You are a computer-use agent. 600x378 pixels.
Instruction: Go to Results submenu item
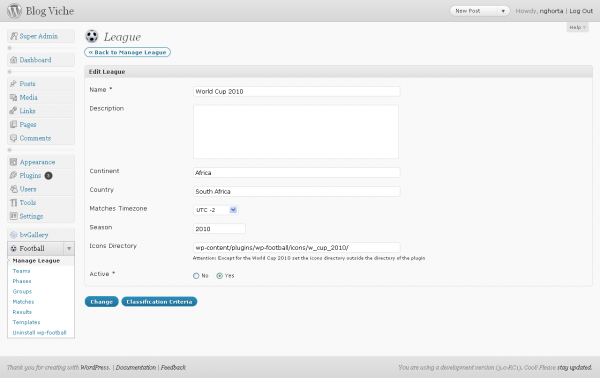(22, 312)
